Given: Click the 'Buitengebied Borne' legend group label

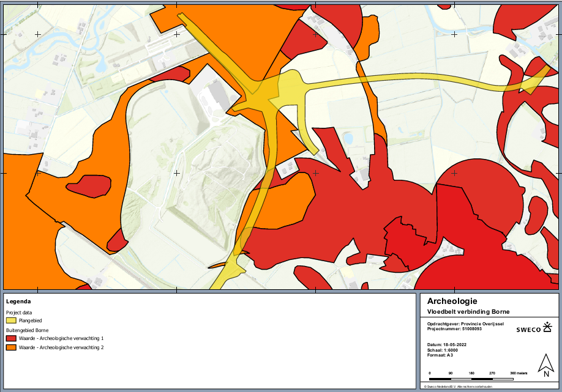Looking at the screenshot, I should [x=27, y=330].
